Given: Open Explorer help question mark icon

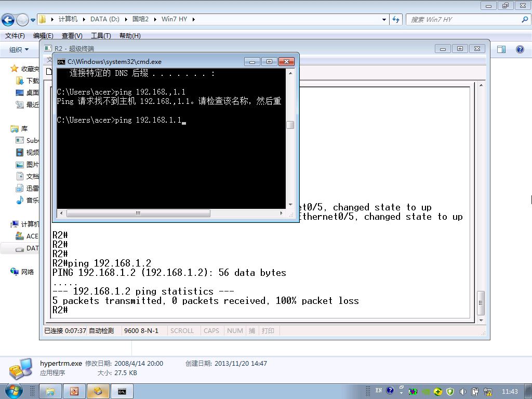Looking at the screenshot, I should click(x=520, y=49).
